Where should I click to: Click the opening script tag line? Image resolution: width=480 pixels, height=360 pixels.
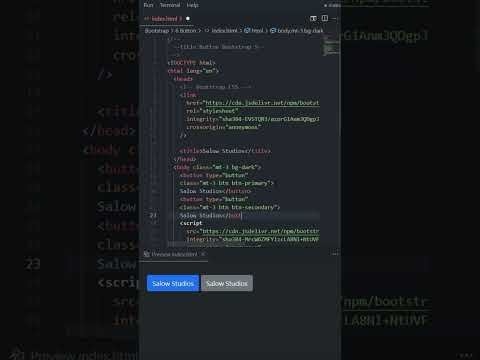pos(191,223)
